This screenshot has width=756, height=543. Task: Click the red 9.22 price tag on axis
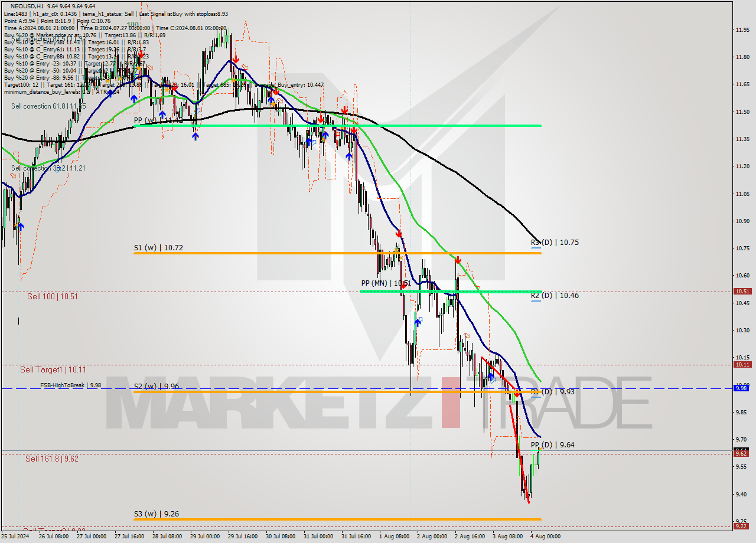click(741, 526)
